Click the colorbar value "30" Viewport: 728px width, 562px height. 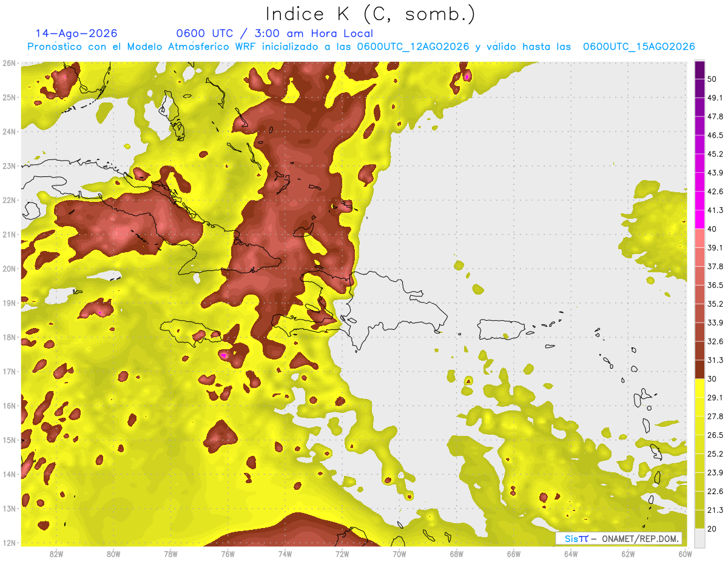(713, 379)
